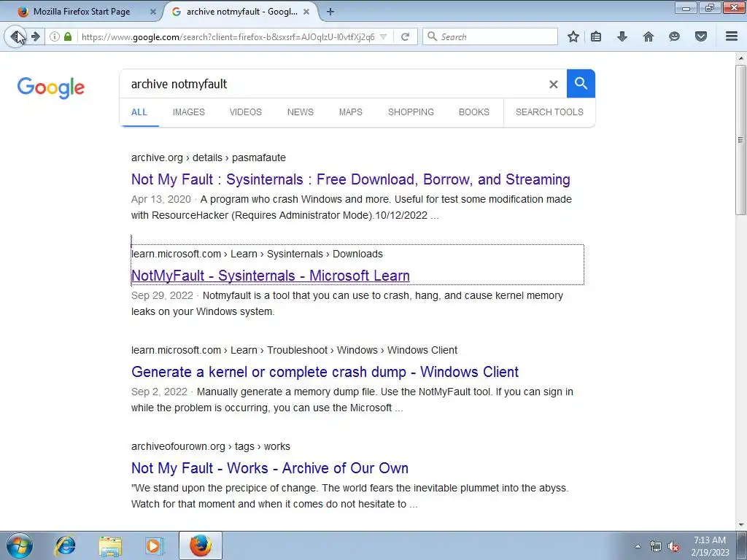Click learn.microsoft.com Troubleshoot Windows Client breadcrumb

pos(294,350)
